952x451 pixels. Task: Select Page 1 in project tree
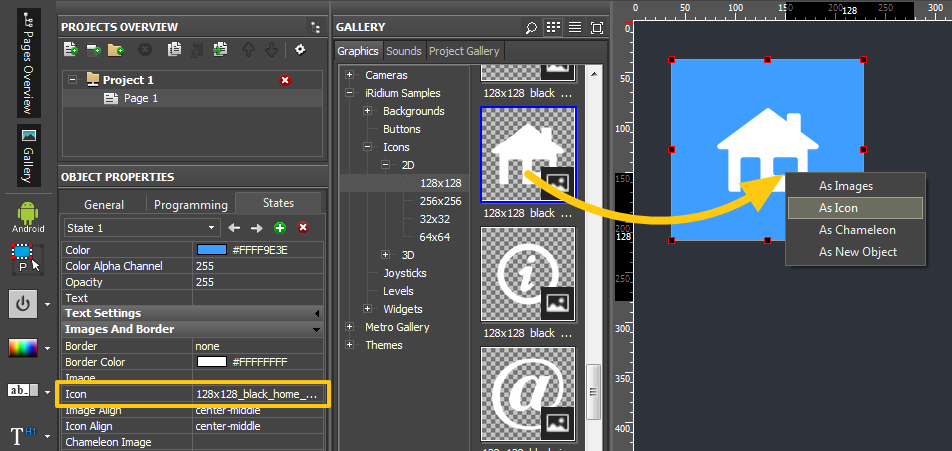(141, 98)
